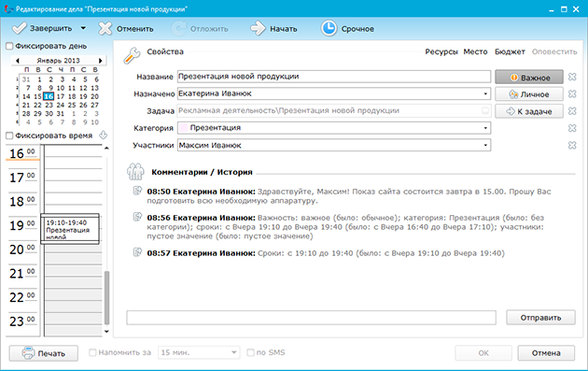Enable the Напомнить за checkbox
The image size is (588, 371).
tap(92, 352)
